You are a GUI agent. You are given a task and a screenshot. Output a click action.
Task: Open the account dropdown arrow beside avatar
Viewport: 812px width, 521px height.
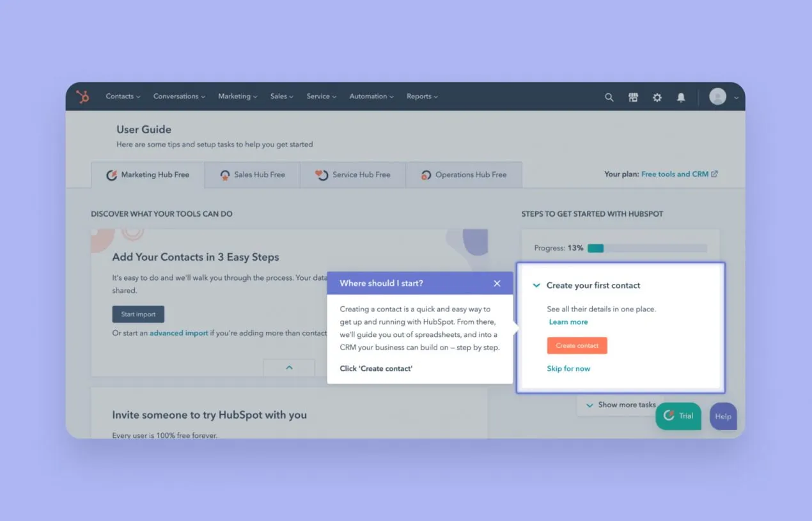coord(736,98)
